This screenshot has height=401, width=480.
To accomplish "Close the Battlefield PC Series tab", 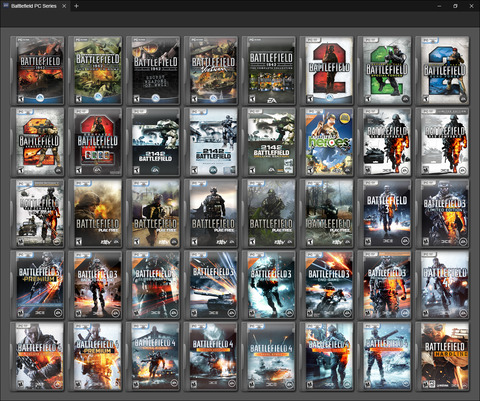I will [64, 6].
